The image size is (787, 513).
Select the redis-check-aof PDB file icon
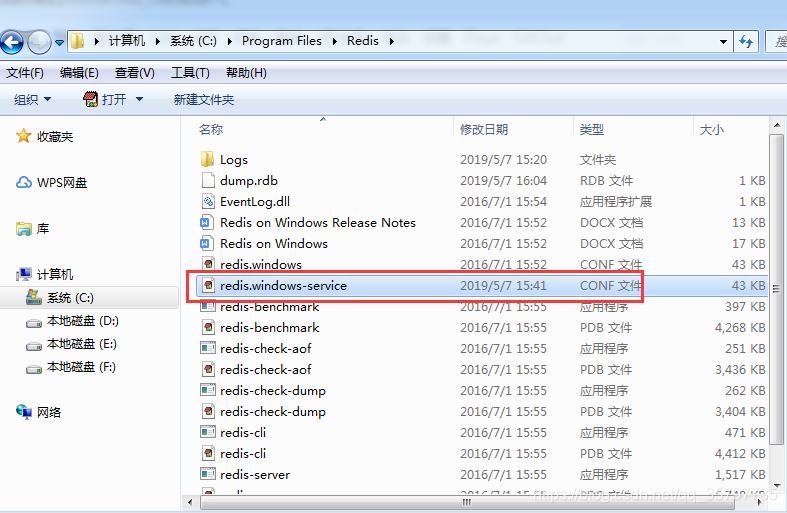click(208, 369)
